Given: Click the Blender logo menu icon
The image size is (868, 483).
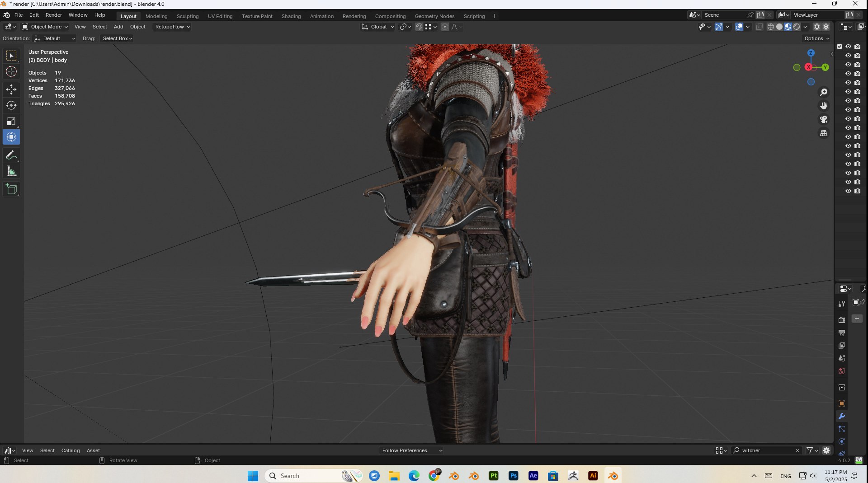Looking at the screenshot, I should (x=6, y=15).
